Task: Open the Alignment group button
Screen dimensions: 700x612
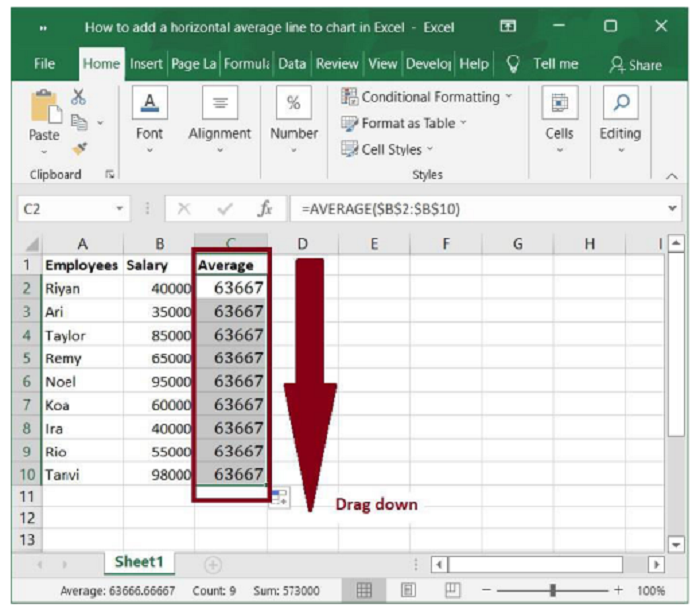Action: click(x=220, y=103)
